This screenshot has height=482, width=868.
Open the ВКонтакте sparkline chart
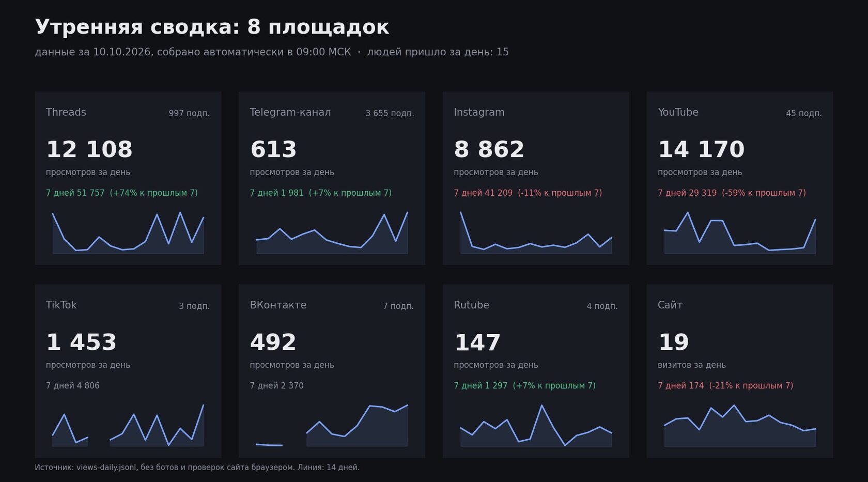point(332,425)
